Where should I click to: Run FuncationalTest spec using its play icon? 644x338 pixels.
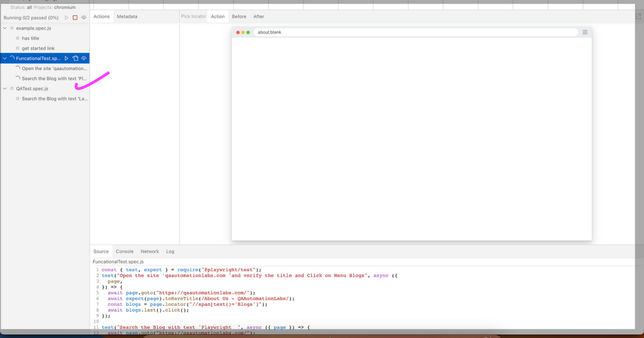(x=66, y=59)
